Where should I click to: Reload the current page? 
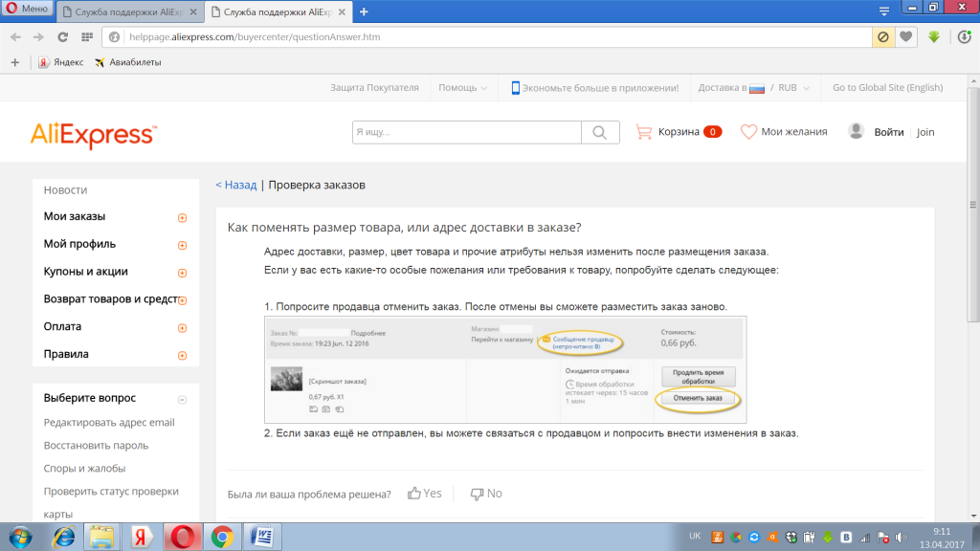[62, 37]
